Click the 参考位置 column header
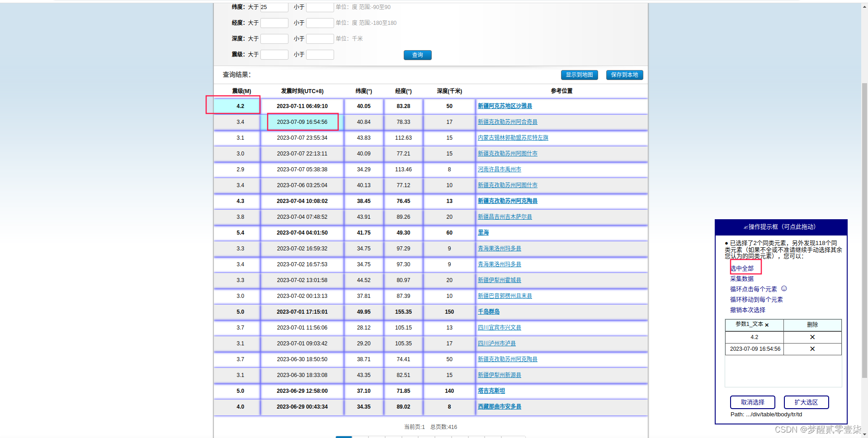The height and width of the screenshot is (438, 868). coord(561,91)
